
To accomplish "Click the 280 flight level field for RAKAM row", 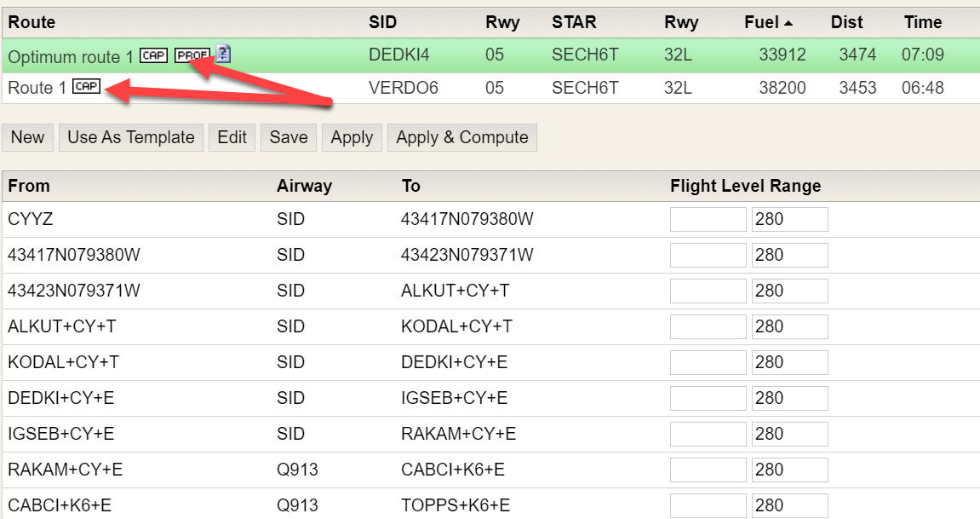I will pos(788,470).
